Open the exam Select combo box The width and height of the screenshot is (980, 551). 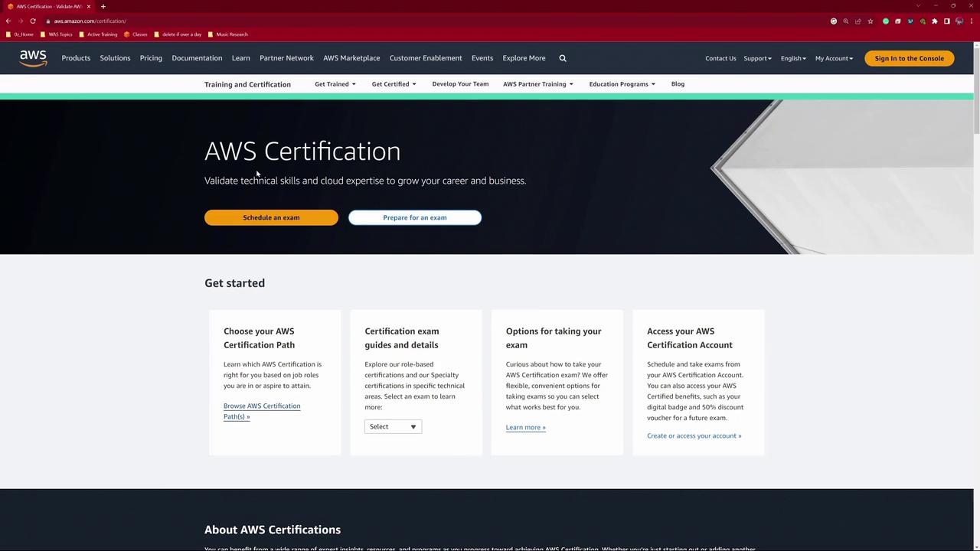coord(393,427)
